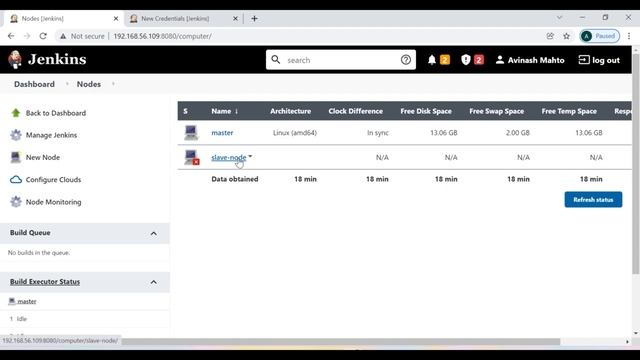The image size is (640, 360).
Task: Open the security warnings shield icon
Action: (x=465, y=60)
